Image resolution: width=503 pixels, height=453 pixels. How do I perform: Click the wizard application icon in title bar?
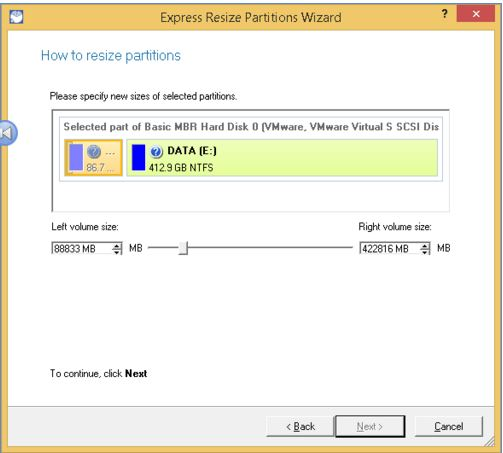[16, 17]
